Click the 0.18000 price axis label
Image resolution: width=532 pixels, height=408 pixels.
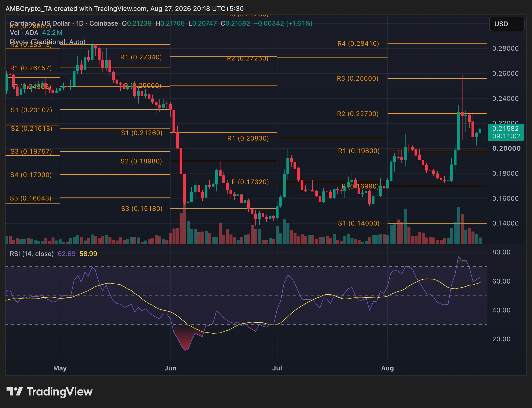(x=506, y=173)
